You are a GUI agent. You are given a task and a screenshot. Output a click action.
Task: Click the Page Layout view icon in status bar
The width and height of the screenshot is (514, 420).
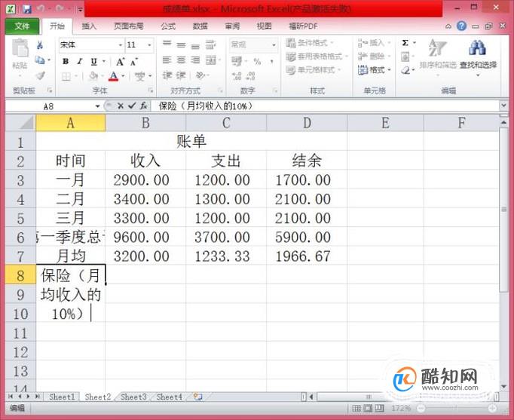(368, 408)
